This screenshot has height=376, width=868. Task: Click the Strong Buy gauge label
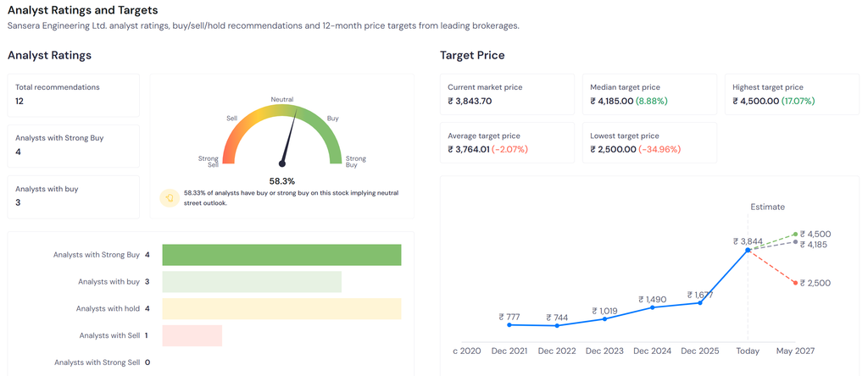(356, 162)
